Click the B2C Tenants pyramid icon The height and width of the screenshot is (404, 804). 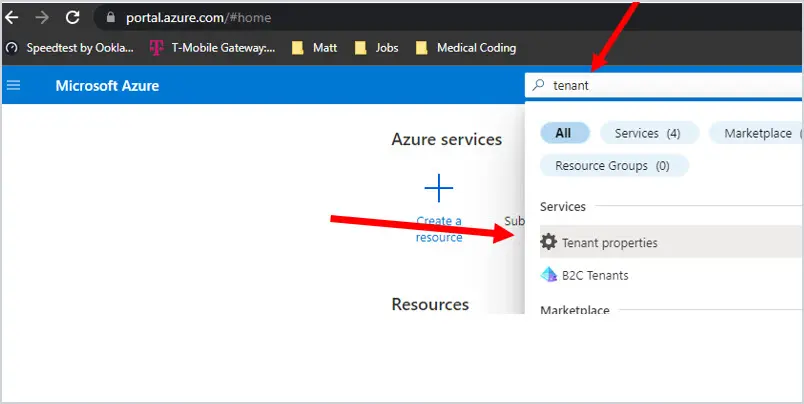549,274
